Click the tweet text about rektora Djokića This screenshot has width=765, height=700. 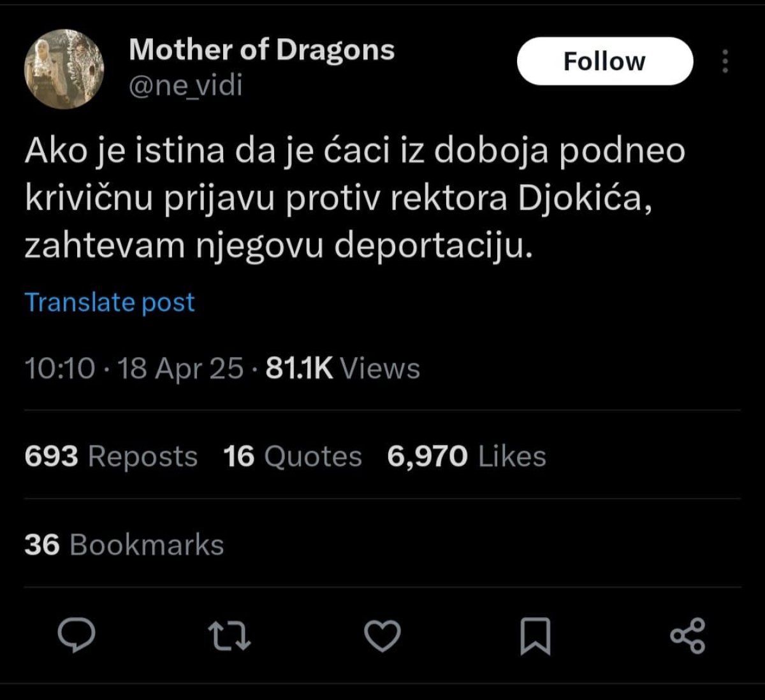pyautogui.click(x=354, y=199)
